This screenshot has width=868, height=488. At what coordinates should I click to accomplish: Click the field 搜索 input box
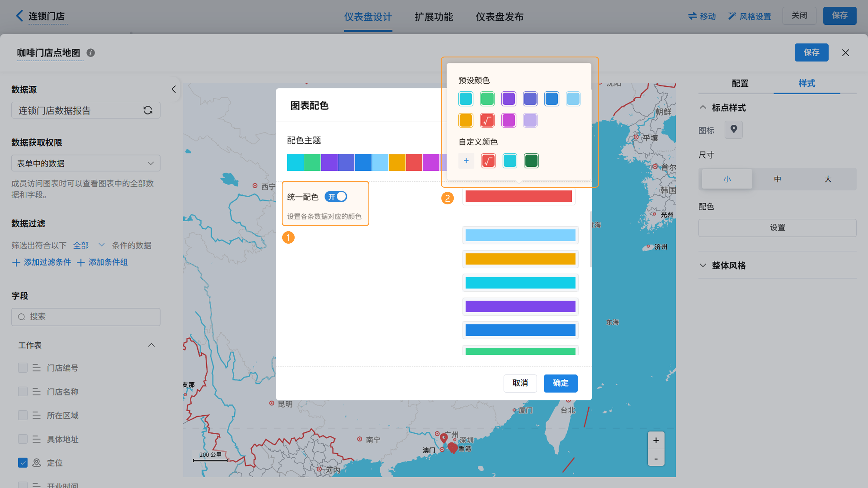86,317
